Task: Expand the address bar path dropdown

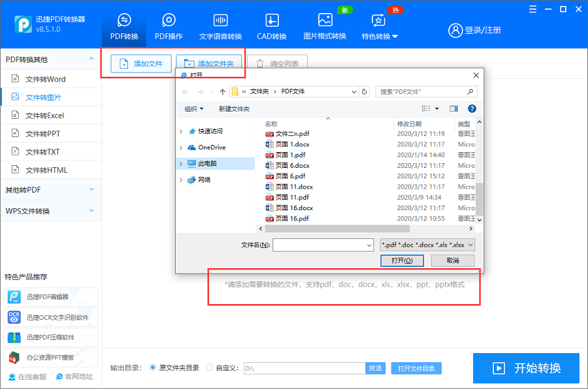Action: point(353,92)
